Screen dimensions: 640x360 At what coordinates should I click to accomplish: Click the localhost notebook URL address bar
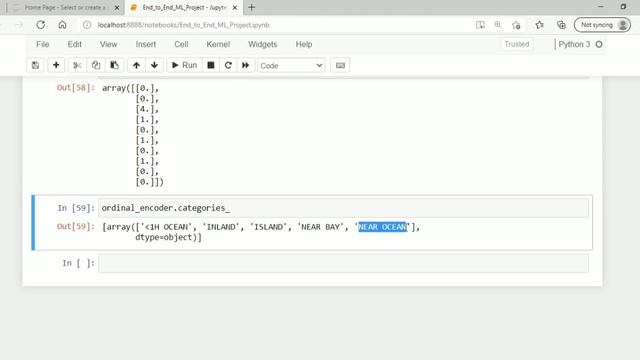pyautogui.click(x=184, y=25)
